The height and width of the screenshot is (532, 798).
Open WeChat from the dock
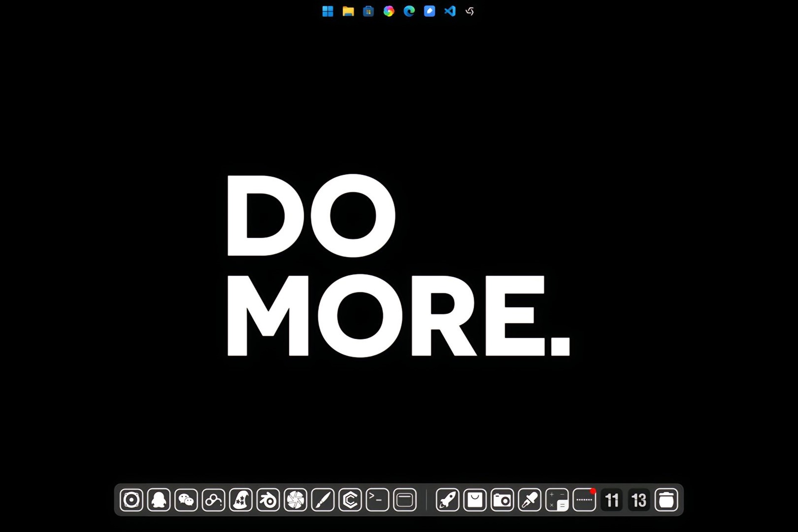(x=186, y=500)
